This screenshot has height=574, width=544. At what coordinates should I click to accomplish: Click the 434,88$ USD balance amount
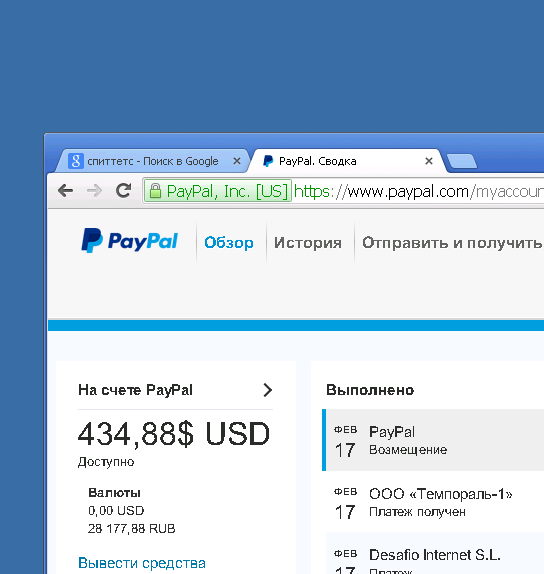click(174, 434)
